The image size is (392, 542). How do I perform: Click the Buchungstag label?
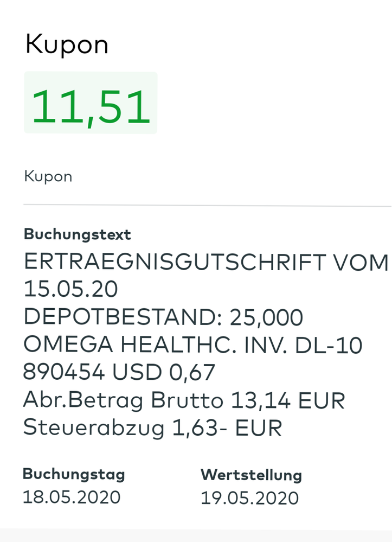[x=74, y=474]
